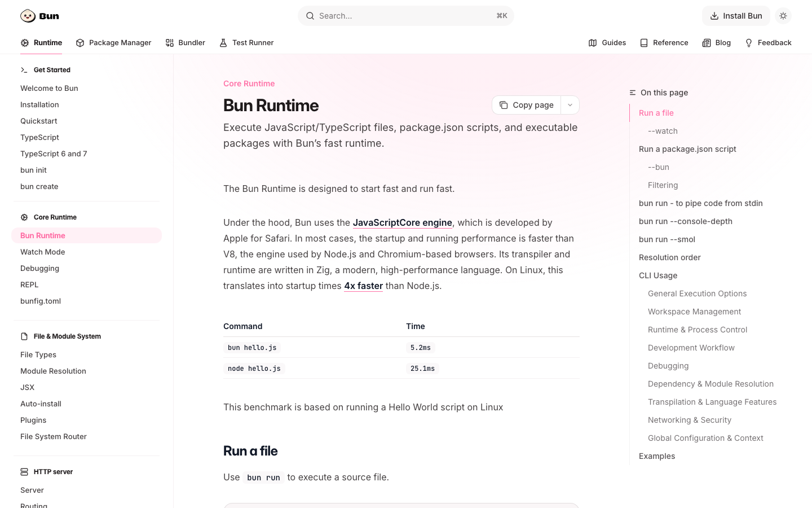812x508 pixels.
Task: Switch to the Package Manager tab
Action: (x=113, y=43)
